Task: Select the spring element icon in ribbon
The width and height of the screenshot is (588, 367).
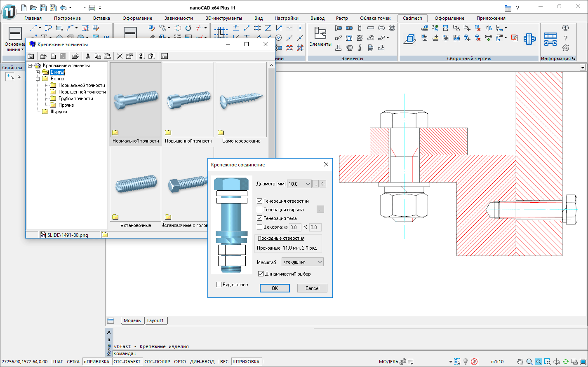Action: click(x=360, y=38)
